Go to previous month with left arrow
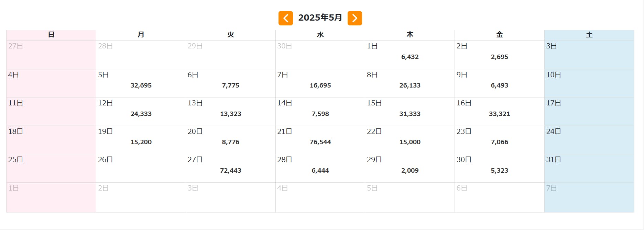The height and width of the screenshot is (230, 644). click(285, 18)
